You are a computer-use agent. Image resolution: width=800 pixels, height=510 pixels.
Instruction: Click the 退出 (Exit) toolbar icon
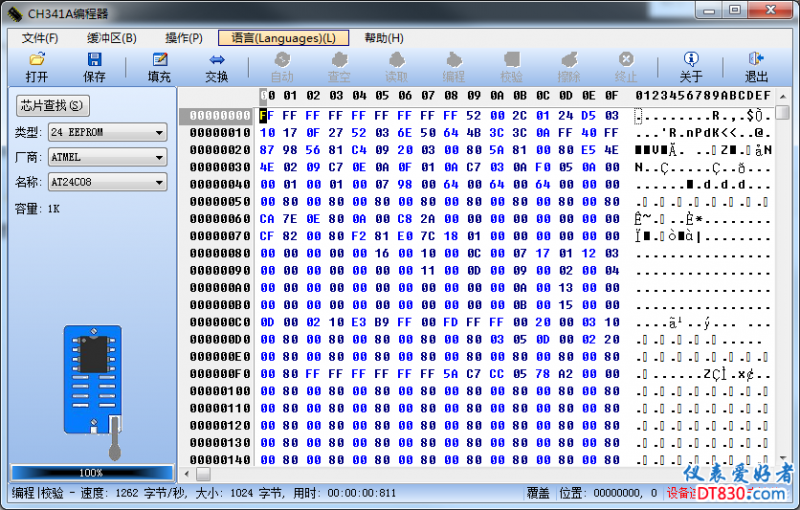click(x=757, y=67)
